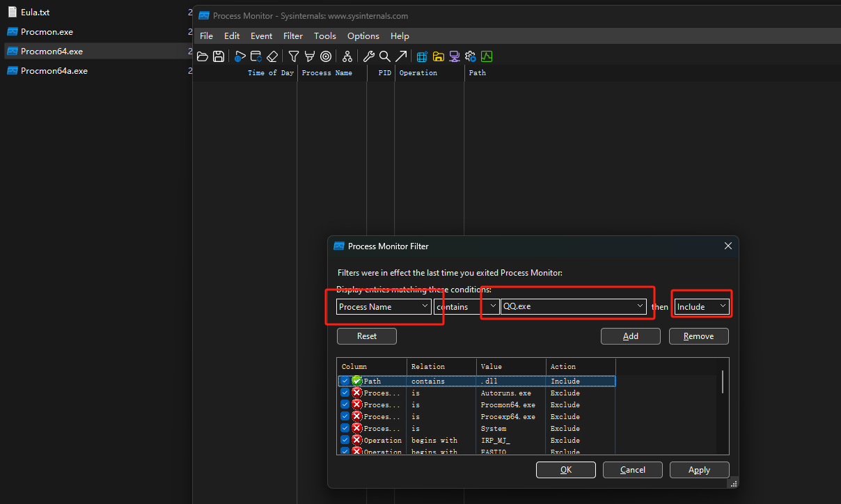Open the QQ.exe value dropdown arrow
841x504 pixels.
pos(640,306)
